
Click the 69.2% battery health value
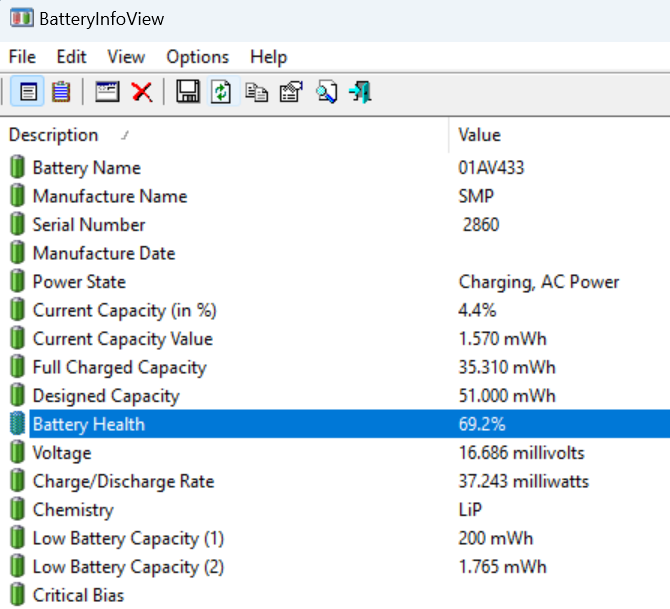coord(482,424)
